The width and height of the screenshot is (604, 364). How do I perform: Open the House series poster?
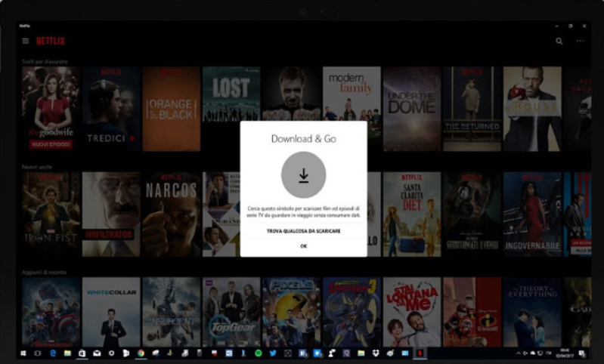[532, 109]
